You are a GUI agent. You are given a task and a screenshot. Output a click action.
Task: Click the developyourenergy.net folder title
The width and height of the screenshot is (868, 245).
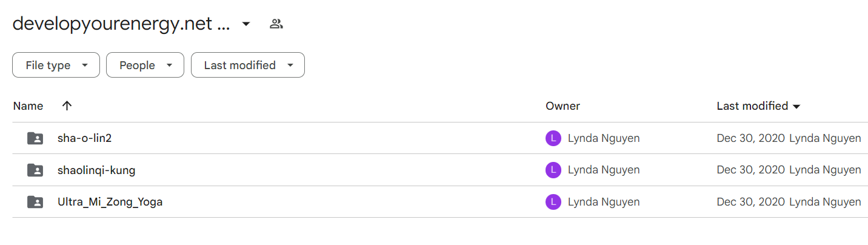tap(121, 24)
